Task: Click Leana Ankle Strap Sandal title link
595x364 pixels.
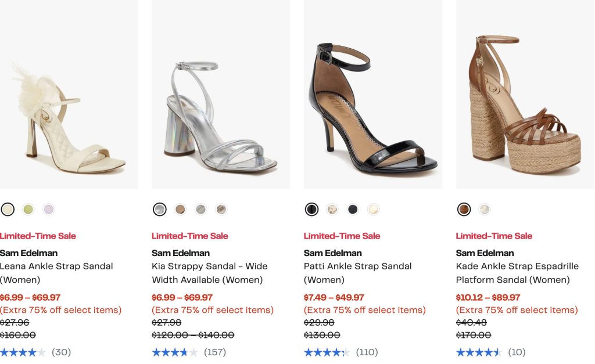Action: pos(56,266)
